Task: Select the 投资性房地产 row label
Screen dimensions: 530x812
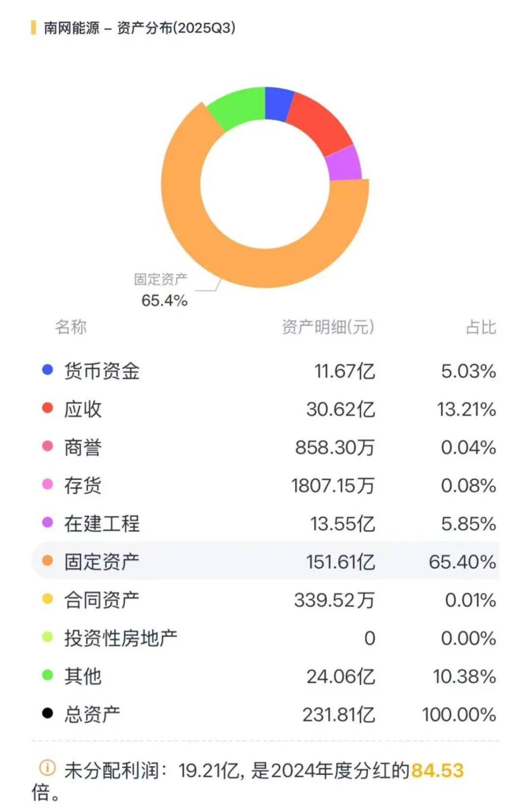Action: (x=120, y=638)
